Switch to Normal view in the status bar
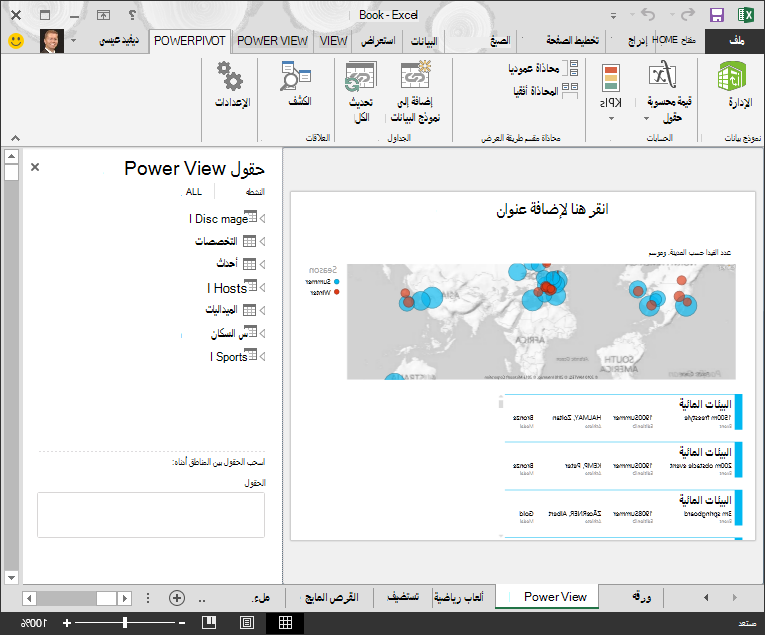The height and width of the screenshot is (635, 765). 285,622
